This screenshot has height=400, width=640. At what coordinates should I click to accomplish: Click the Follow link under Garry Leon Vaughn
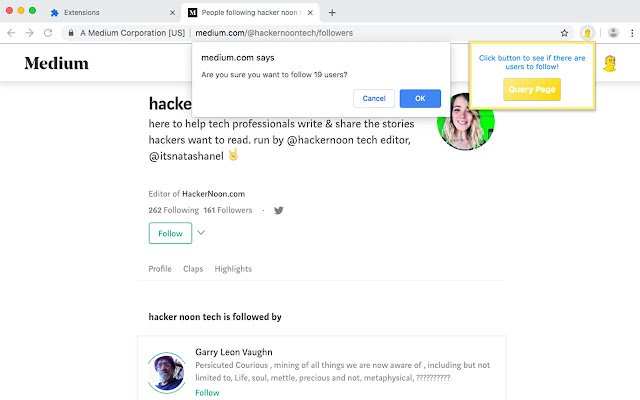(207, 393)
